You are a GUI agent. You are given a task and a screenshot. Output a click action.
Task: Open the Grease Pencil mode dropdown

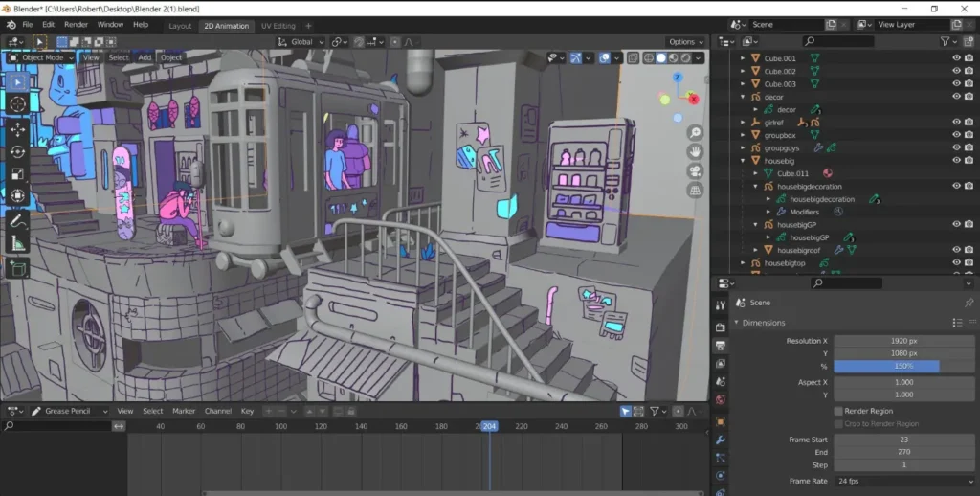69,411
